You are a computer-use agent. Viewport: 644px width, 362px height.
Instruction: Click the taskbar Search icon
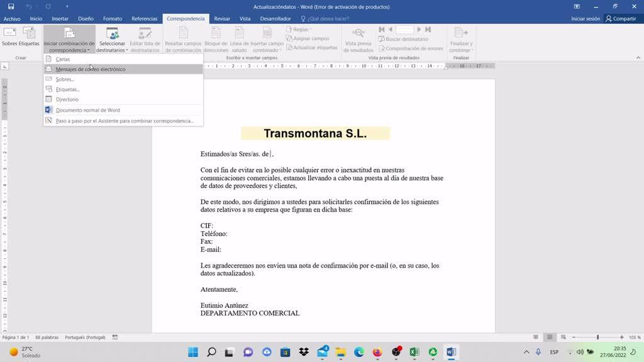(x=211, y=352)
